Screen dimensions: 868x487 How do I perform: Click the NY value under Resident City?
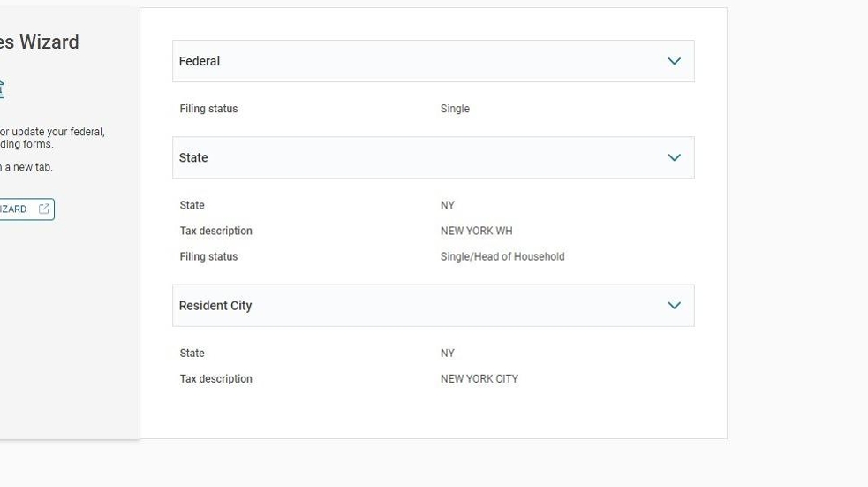[448, 353]
